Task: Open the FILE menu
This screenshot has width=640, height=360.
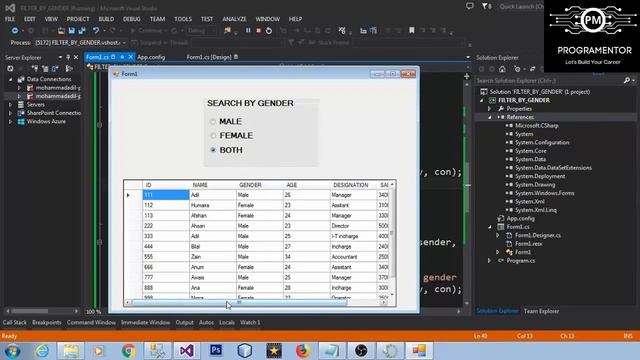Action: tap(10, 19)
